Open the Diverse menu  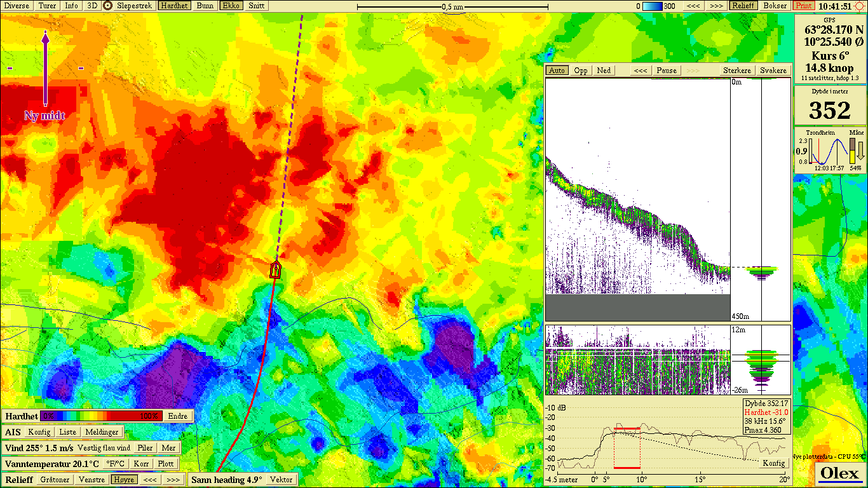point(17,6)
